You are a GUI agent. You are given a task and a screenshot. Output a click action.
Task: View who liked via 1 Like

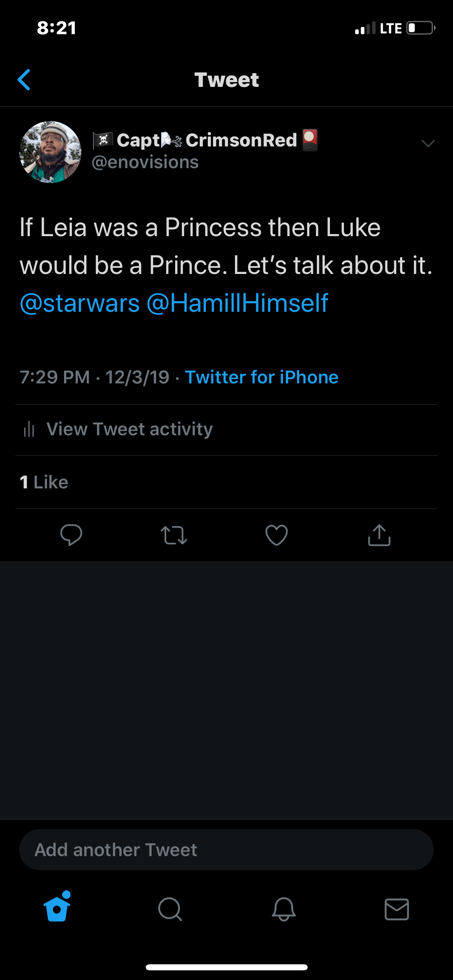pyautogui.click(x=44, y=482)
